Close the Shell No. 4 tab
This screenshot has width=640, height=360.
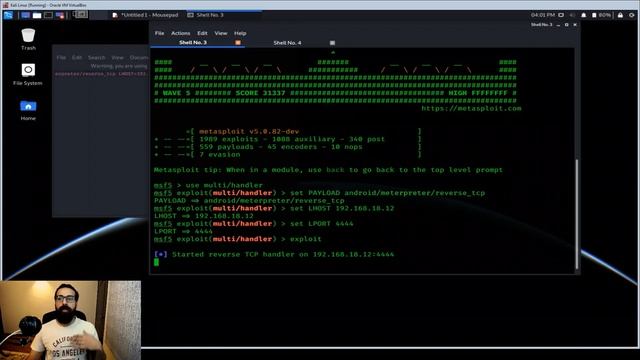[332, 42]
